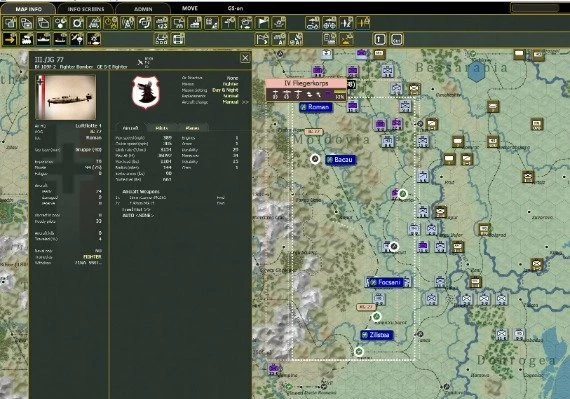The height and width of the screenshot is (399, 570).
Task: Click the third overlapping-windows icon in top row
Action: (44, 23)
